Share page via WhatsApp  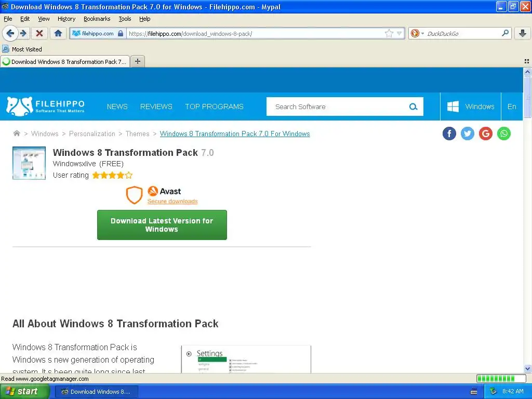pyautogui.click(x=504, y=134)
